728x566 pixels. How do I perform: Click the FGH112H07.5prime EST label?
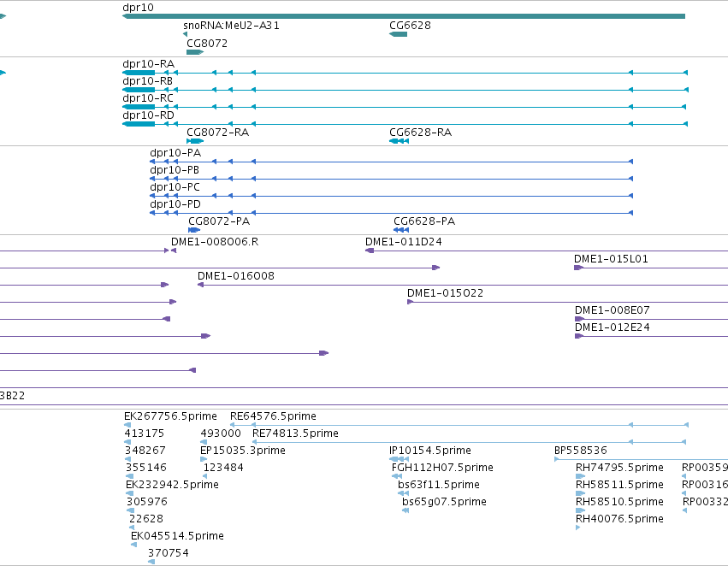442,468
